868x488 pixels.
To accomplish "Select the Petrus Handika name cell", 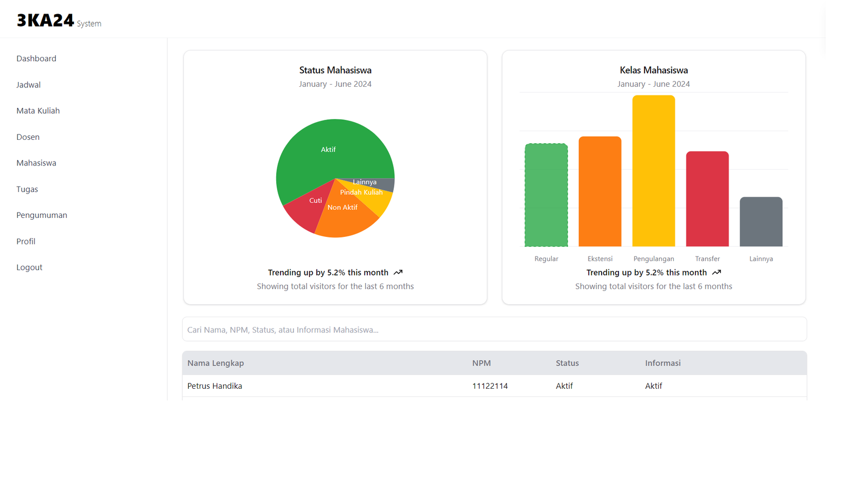I will coord(215,386).
